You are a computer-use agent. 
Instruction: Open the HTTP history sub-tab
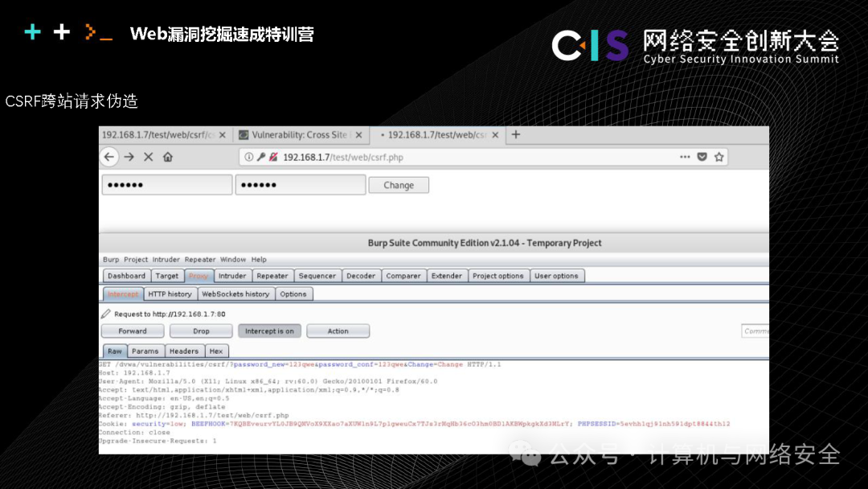coord(170,294)
